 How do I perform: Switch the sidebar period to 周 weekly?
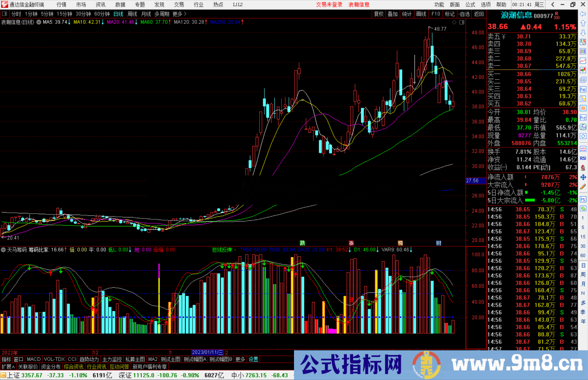583,274
